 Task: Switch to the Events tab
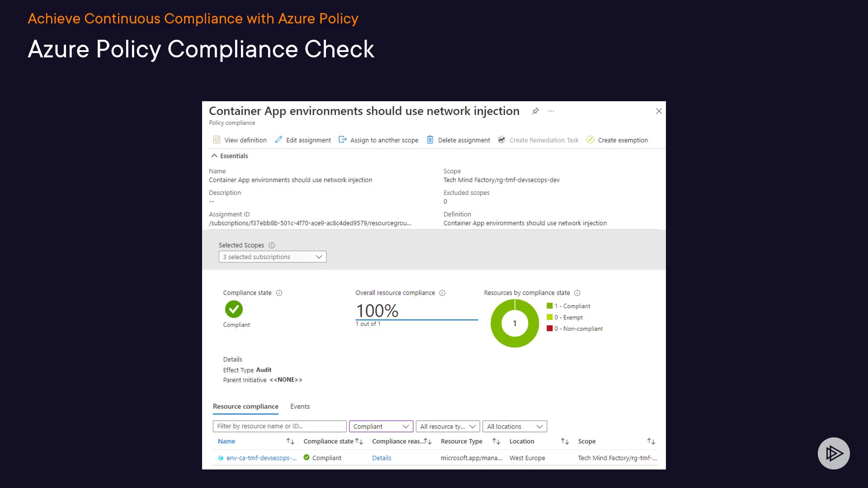click(300, 406)
